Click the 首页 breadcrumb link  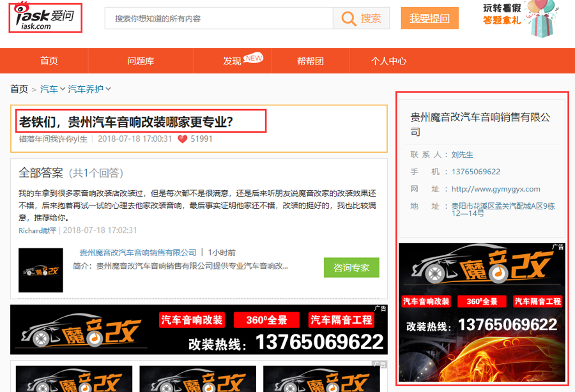[19, 89]
